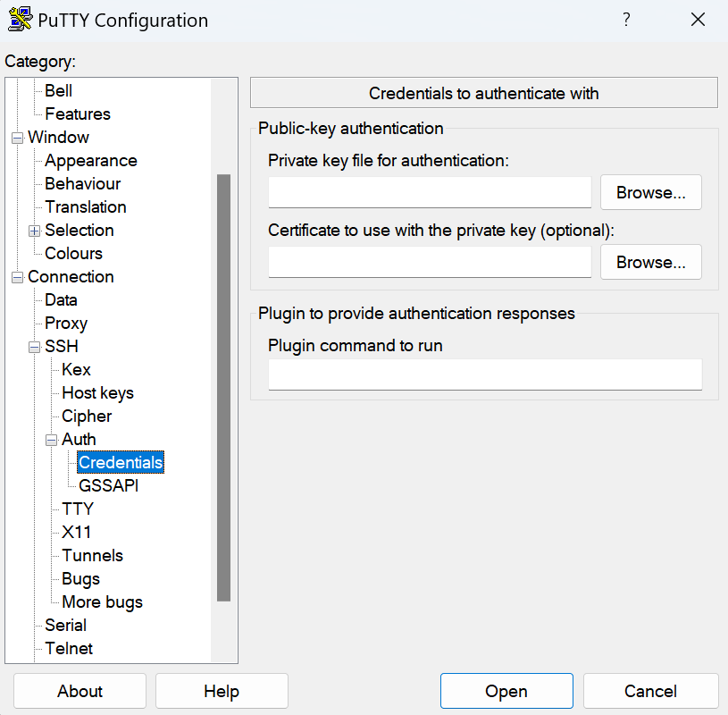The image size is (728, 715).
Task: Open the More bugs settings
Action: [x=102, y=601]
